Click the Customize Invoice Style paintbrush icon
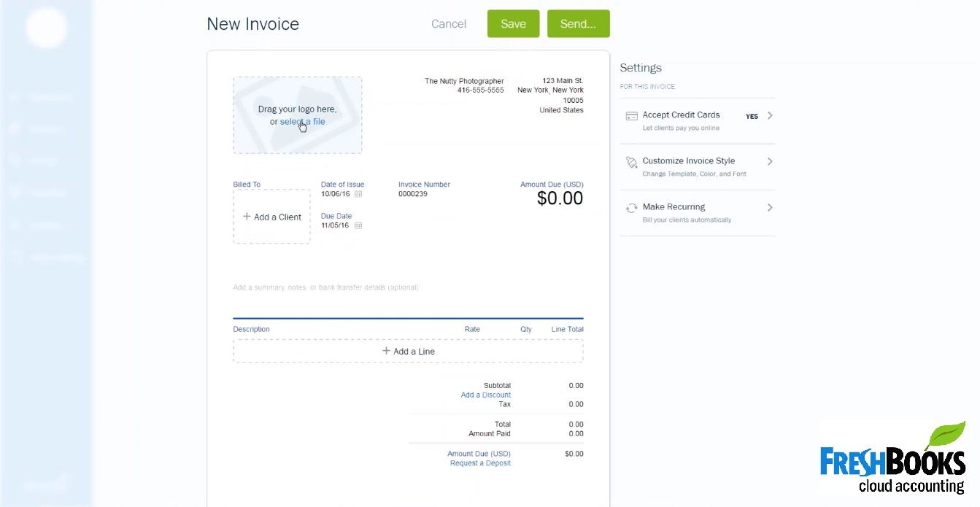 pyautogui.click(x=632, y=163)
